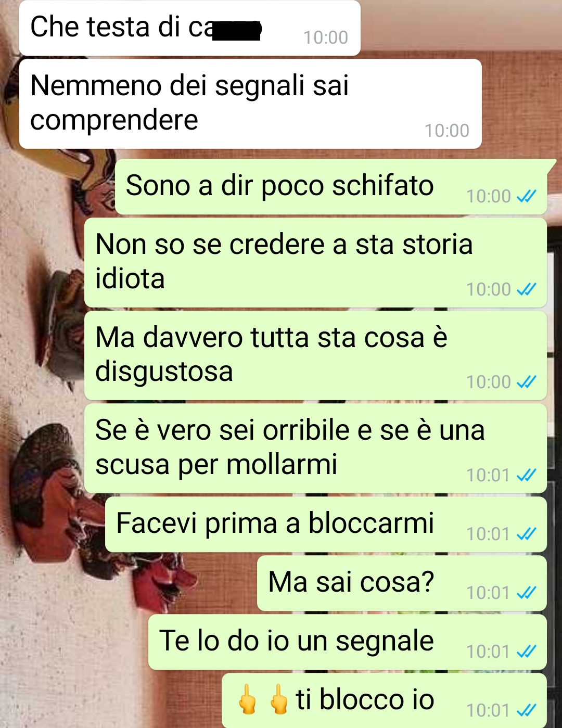This screenshot has width=562, height=728.
Task: Tap the 'Facevi prima a bloccarmi' message
Action: (x=326, y=524)
